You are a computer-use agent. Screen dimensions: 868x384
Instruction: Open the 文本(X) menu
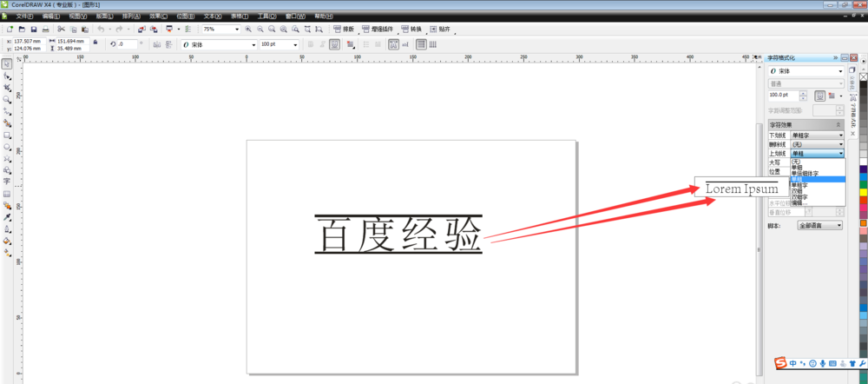click(213, 16)
